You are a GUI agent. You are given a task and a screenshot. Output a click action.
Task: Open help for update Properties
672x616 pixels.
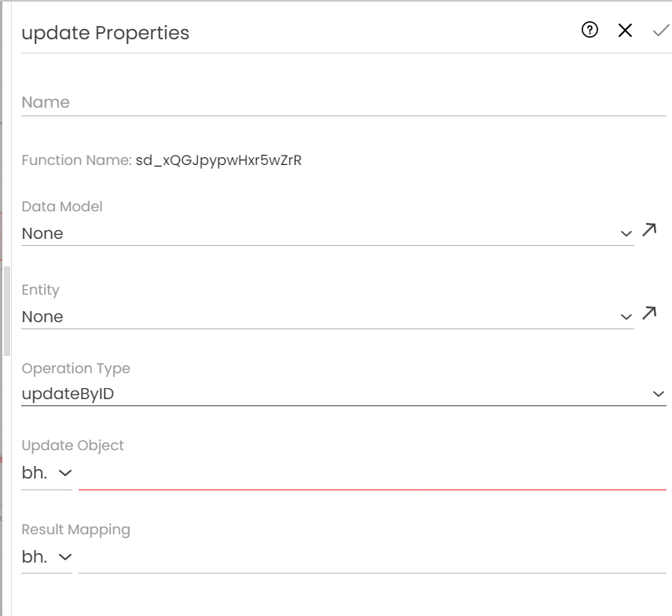point(589,31)
